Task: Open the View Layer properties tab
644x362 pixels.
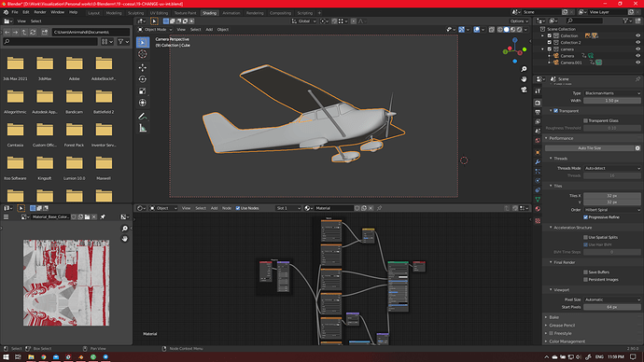Action: [538, 121]
